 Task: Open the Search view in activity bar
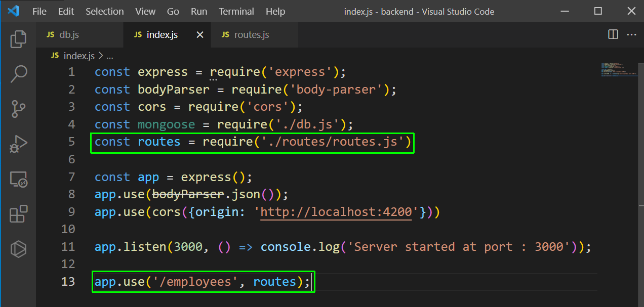(18, 74)
